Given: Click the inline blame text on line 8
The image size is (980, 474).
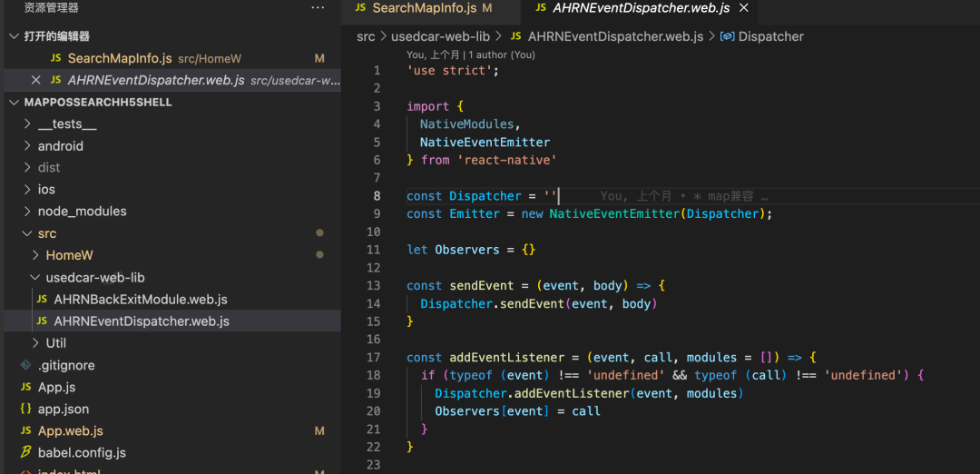Looking at the screenshot, I should coord(684,196).
